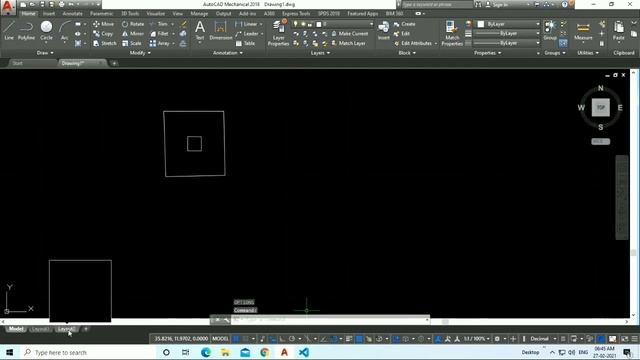Viewport: 640px width, 360px height.
Task: Open the Manage ribbon tab
Action: [x=199, y=13]
